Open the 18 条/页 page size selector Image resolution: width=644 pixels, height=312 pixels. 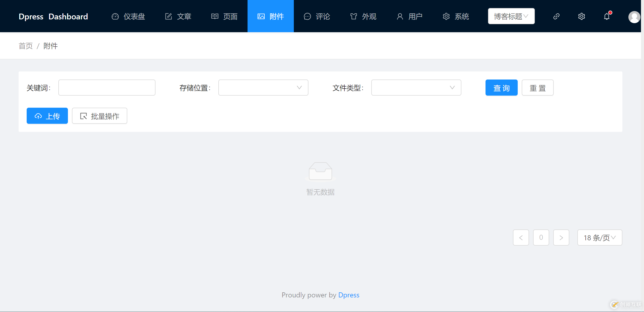point(599,238)
